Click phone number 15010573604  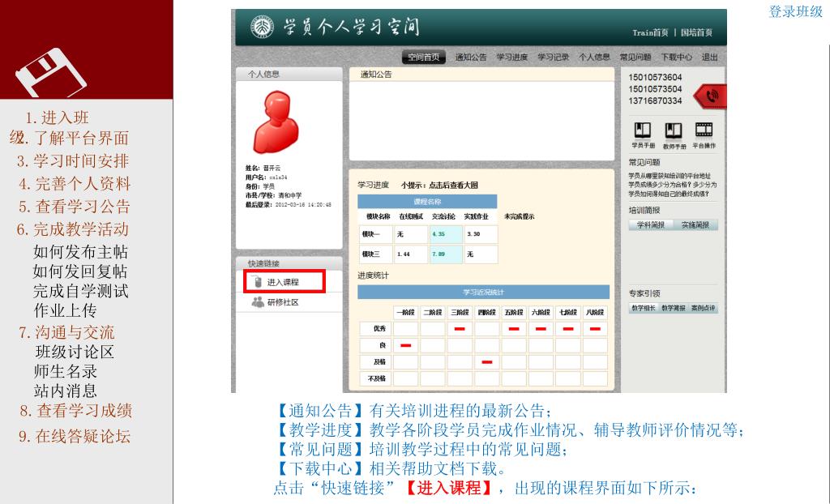coord(655,77)
